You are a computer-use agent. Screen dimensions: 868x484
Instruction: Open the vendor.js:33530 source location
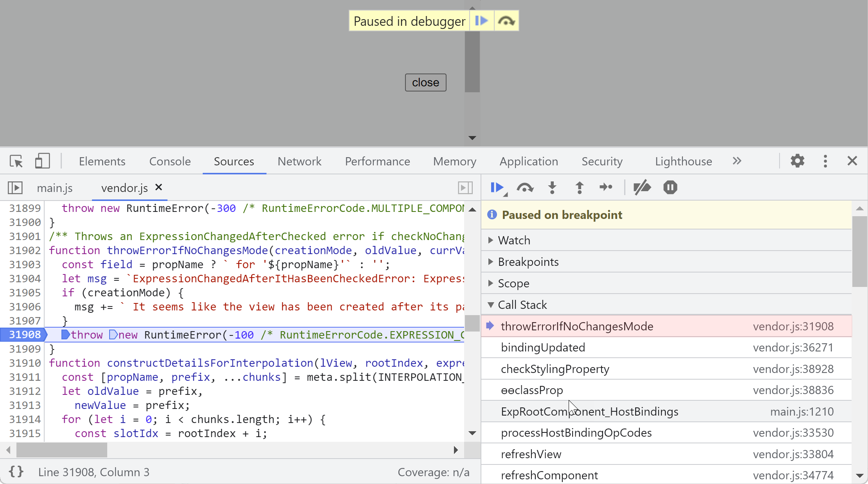click(x=793, y=432)
